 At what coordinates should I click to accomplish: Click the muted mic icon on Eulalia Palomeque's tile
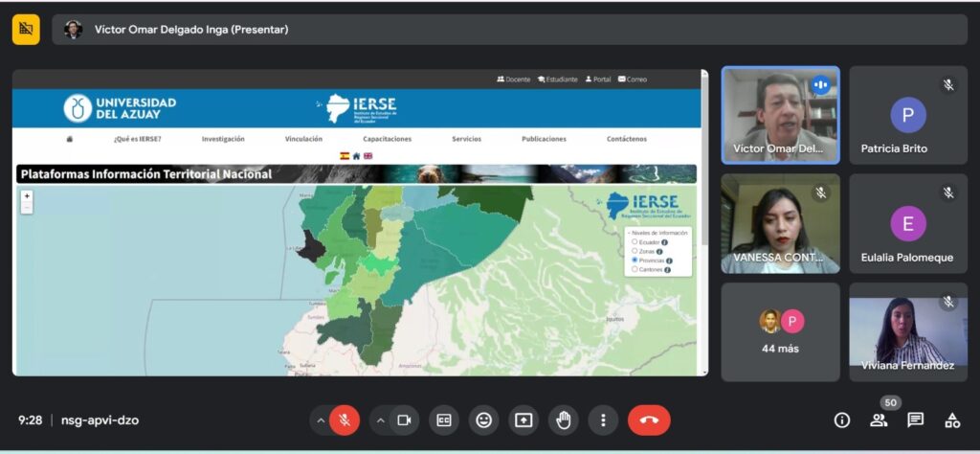(948, 193)
